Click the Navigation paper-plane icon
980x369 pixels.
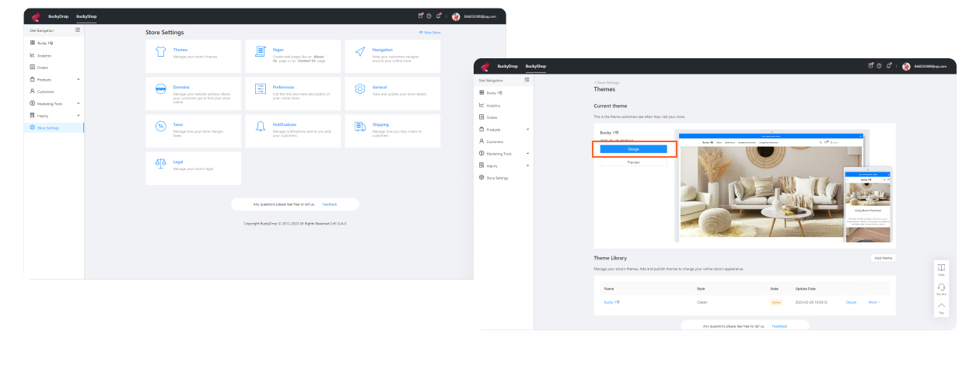(x=360, y=52)
